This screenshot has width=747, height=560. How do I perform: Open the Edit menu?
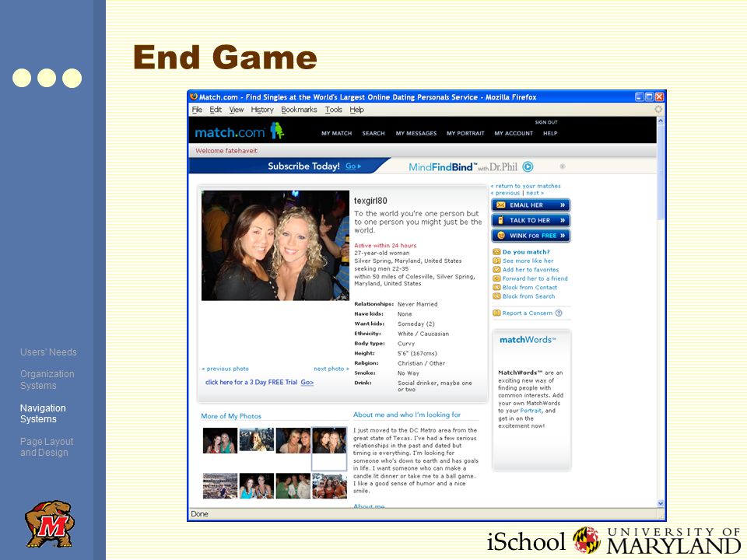pyautogui.click(x=216, y=110)
